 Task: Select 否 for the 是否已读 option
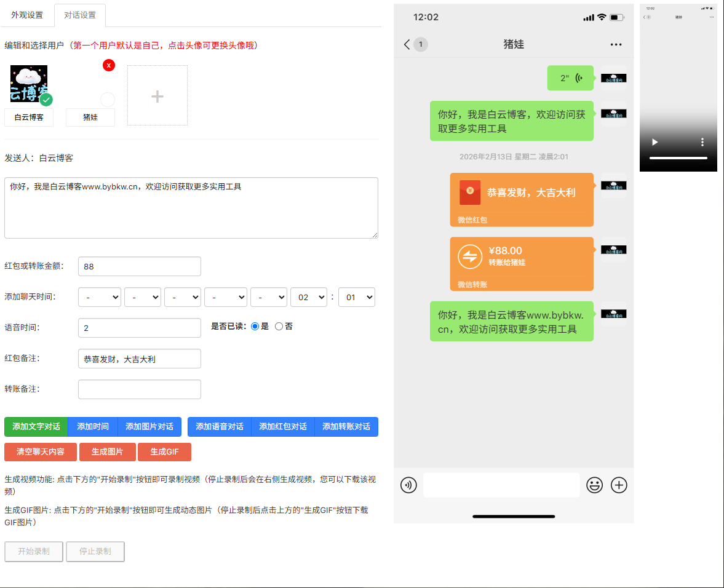[x=279, y=327]
